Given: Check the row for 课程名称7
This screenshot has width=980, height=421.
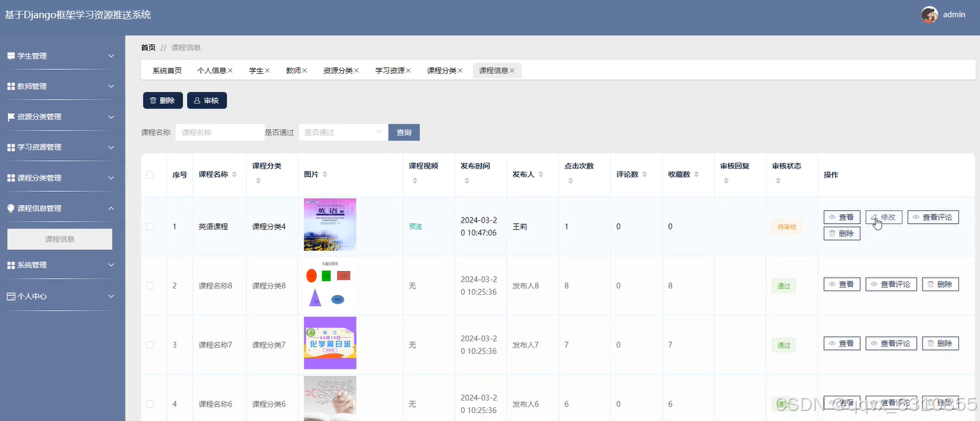Looking at the screenshot, I should (x=150, y=345).
